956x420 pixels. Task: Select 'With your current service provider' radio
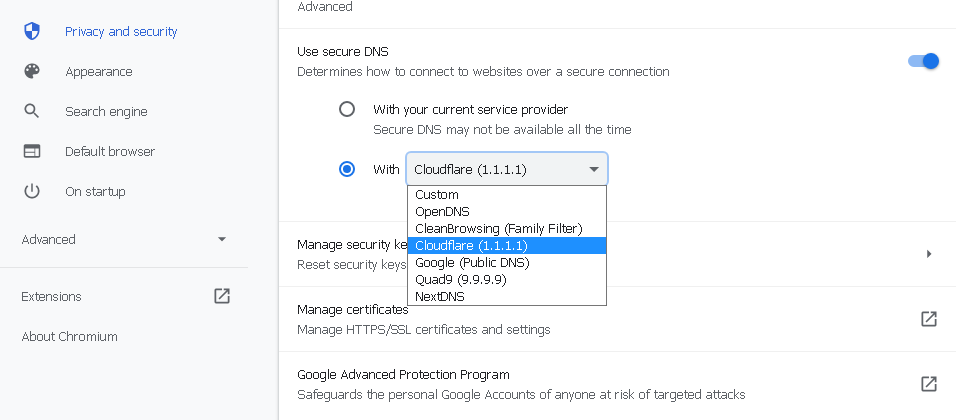click(x=347, y=110)
